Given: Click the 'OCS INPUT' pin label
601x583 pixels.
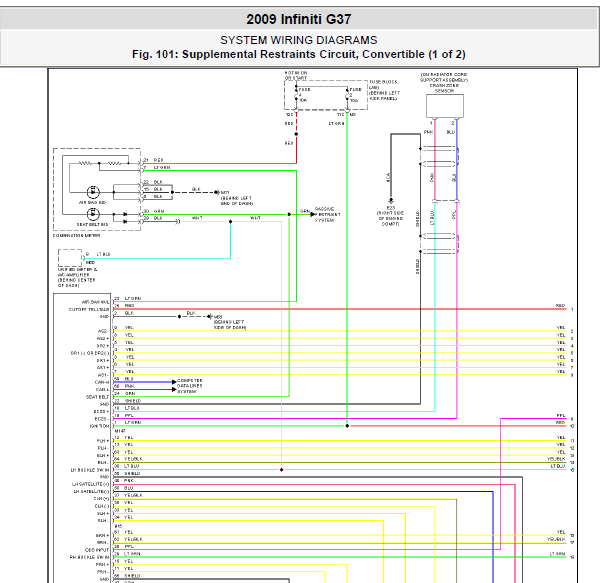Looking at the screenshot, I should (97, 550).
